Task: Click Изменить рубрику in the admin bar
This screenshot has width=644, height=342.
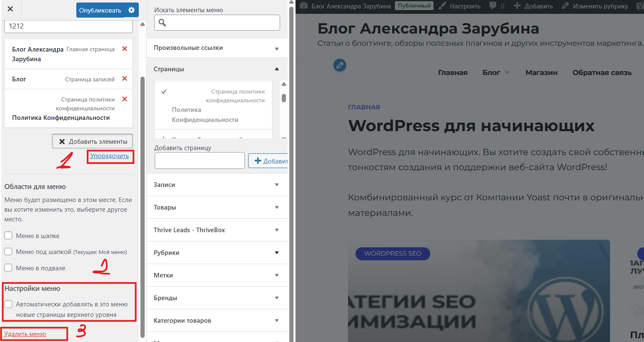Action: (x=595, y=6)
